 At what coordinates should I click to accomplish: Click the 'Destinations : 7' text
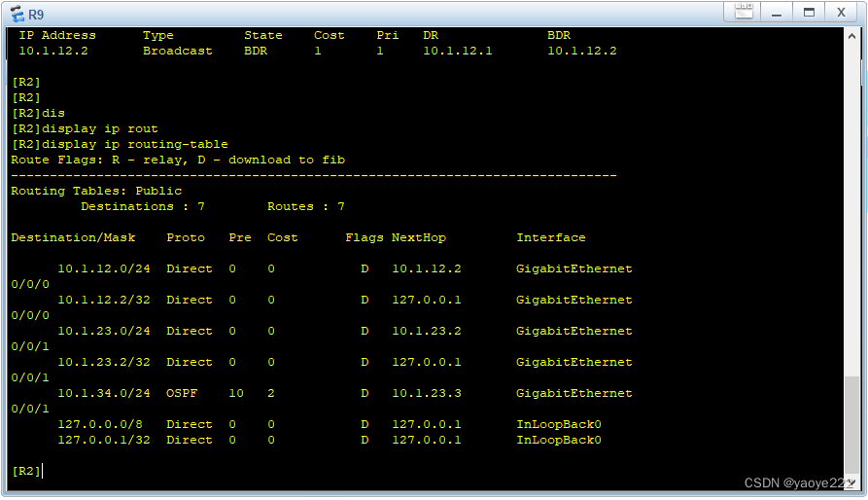(x=143, y=206)
